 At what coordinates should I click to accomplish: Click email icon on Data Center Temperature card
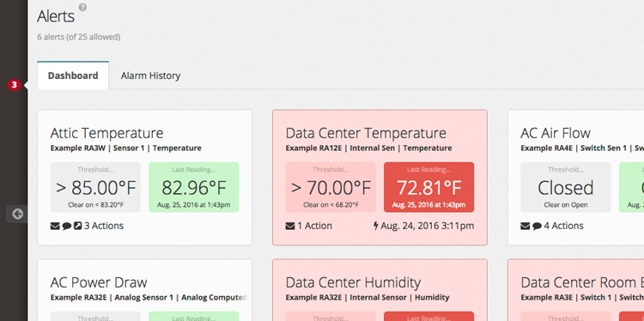290,227
